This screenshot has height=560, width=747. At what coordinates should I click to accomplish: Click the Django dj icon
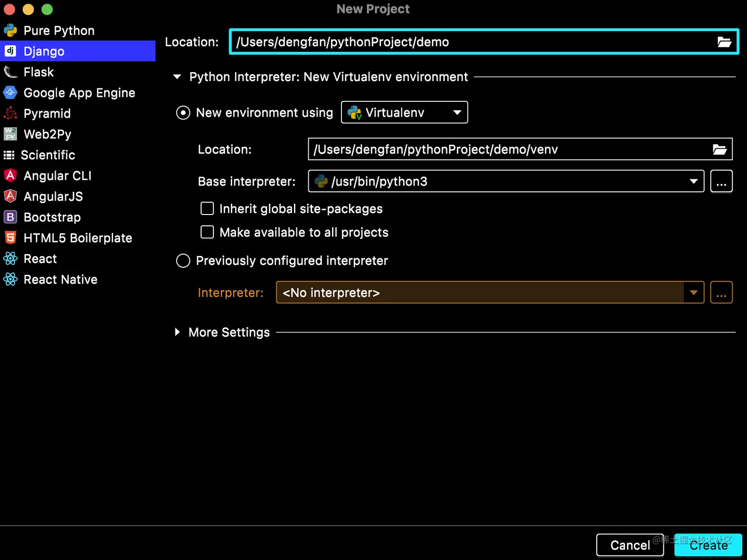coord(10,51)
